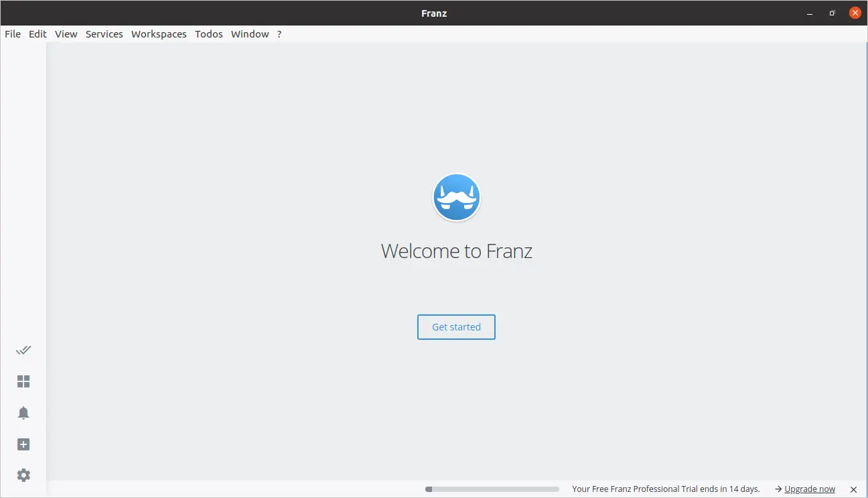Click the trial ends in 14 days text
868x498 pixels.
666,489
